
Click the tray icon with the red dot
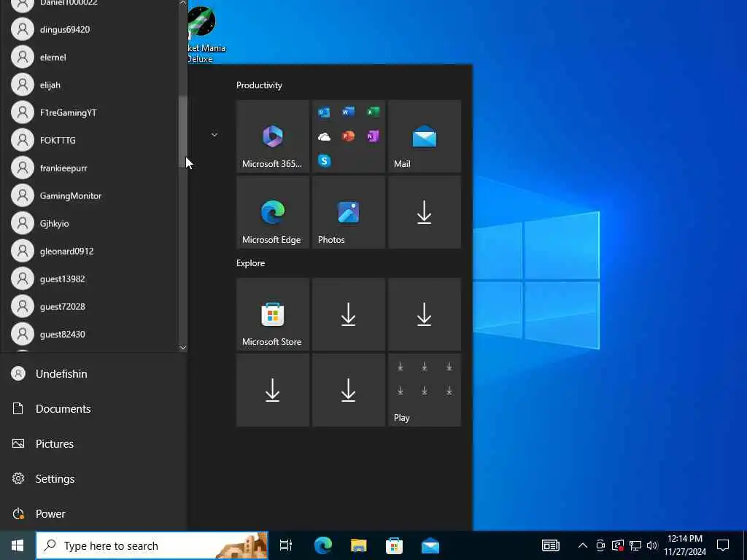tap(617, 545)
